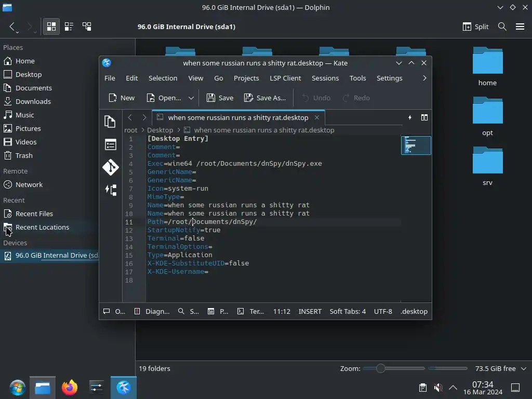Open the LSP Client menu
The height and width of the screenshot is (399, 532).
tap(285, 78)
